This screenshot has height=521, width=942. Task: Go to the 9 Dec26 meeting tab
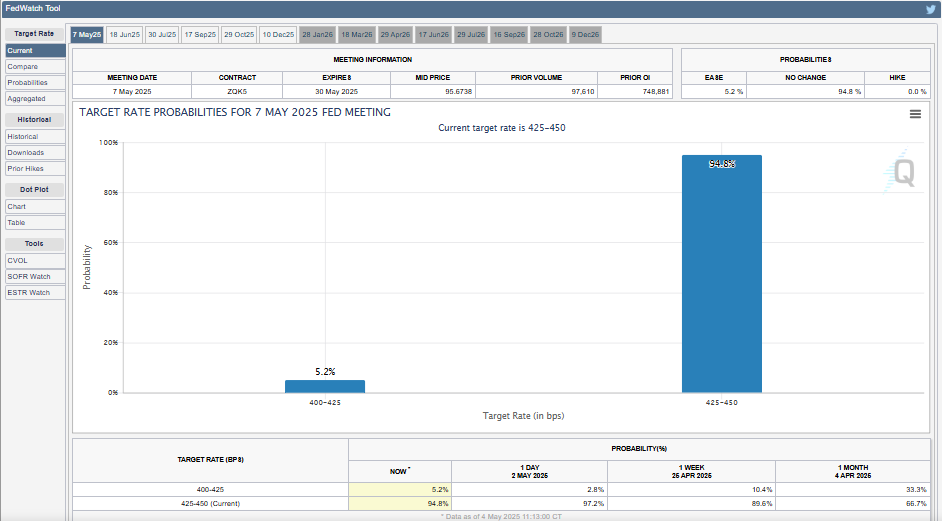click(x=585, y=35)
